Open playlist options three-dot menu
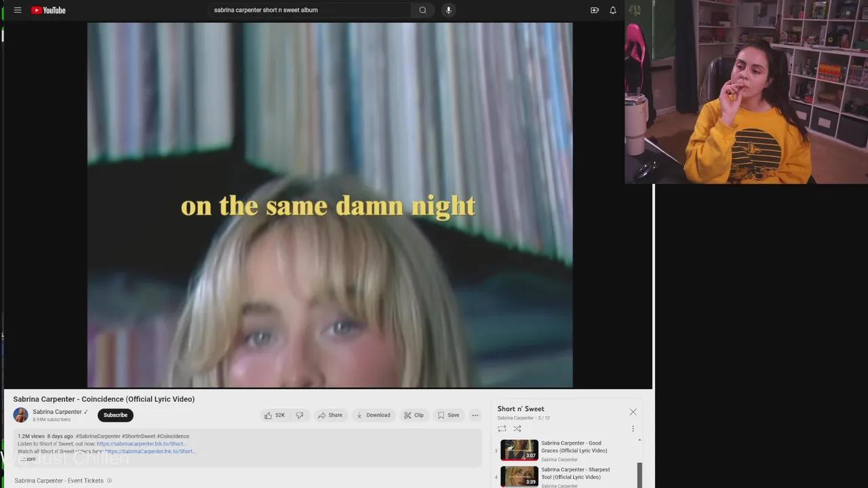The height and width of the screenshot is (488, 868). pos(633,428)
